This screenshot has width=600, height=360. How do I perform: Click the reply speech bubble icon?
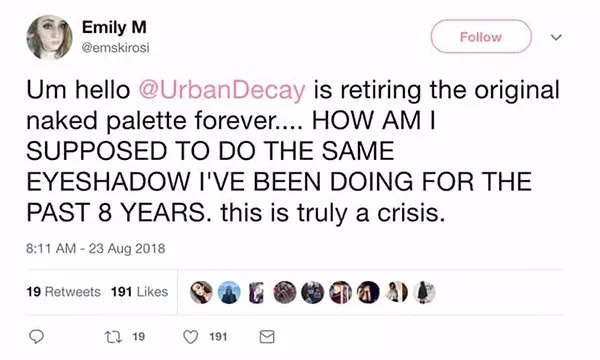coord(36,336)
